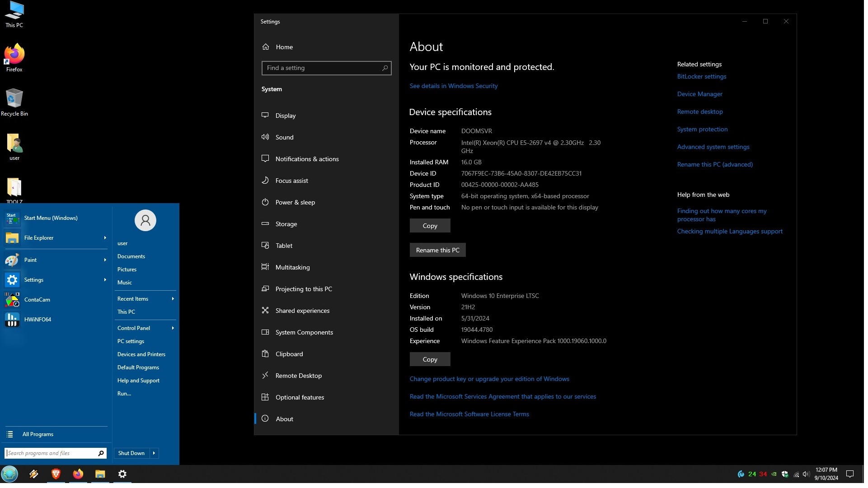Click the Settings gear on taskbar
The height and width of the screenshot is (488, 868).
coord(122,474)
